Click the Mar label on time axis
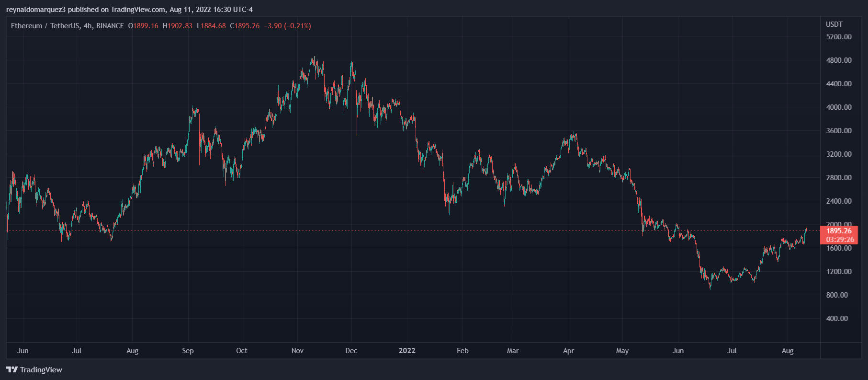 (513, 351)
